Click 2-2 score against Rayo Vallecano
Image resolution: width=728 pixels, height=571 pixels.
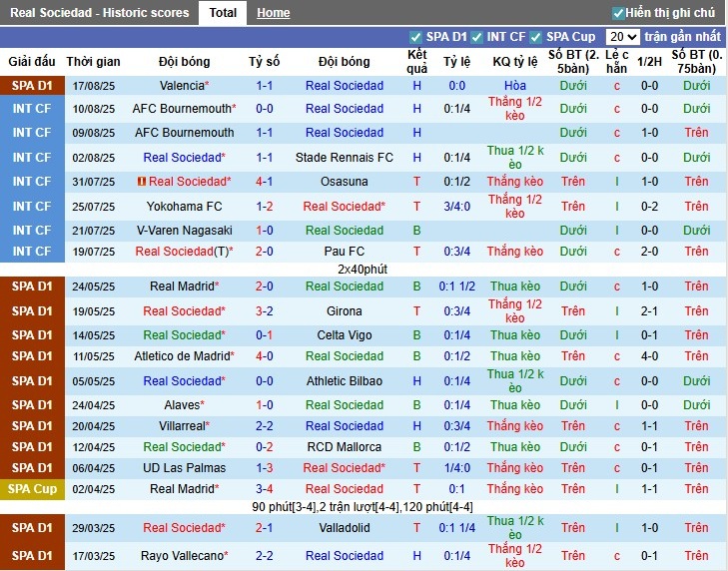click(x=265, y=556)
